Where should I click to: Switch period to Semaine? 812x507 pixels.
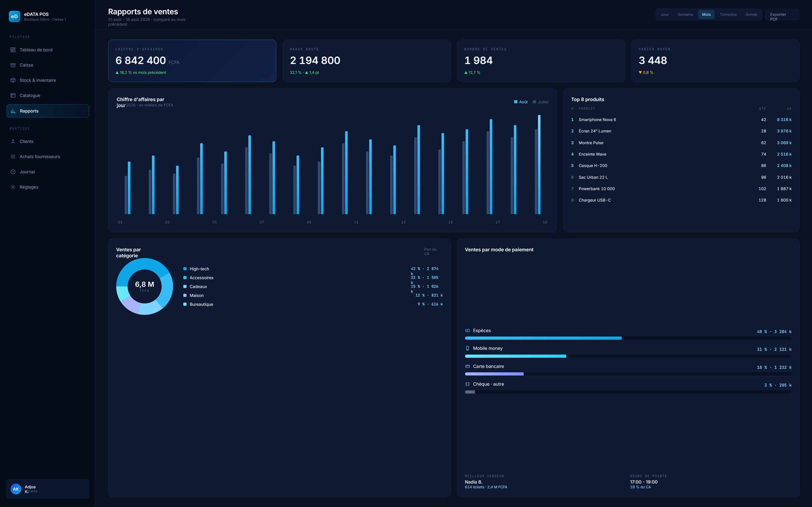click(685, 15)
